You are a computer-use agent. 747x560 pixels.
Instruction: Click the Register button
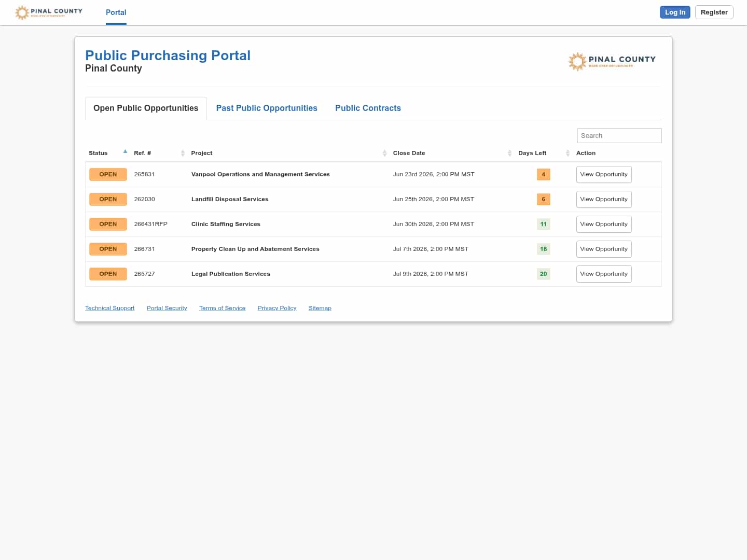(x=714, y=12)
